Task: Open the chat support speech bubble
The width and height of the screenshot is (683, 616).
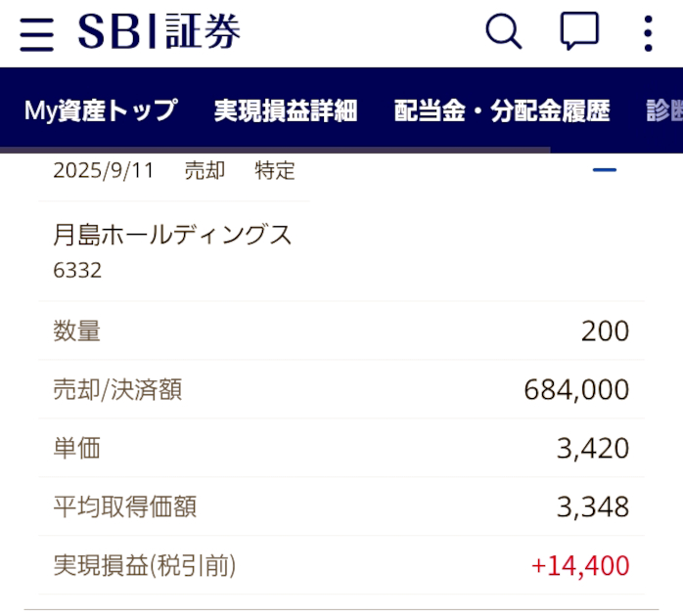Action: point(578,33)
